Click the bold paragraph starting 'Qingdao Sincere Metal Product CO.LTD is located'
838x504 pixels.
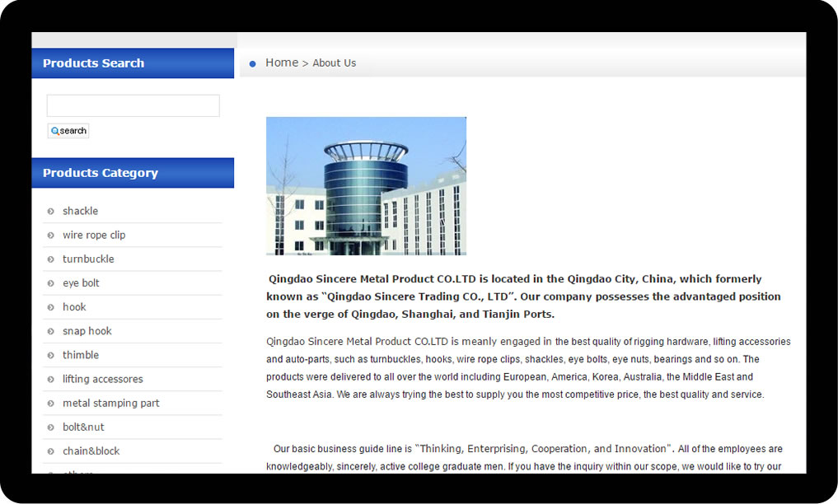524,296
